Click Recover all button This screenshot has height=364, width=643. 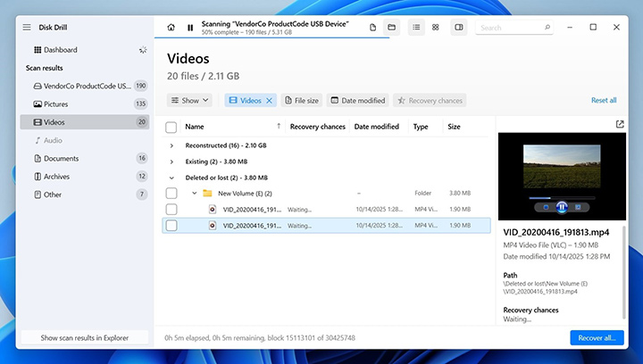pyautogui.click(x=597, y=338)
